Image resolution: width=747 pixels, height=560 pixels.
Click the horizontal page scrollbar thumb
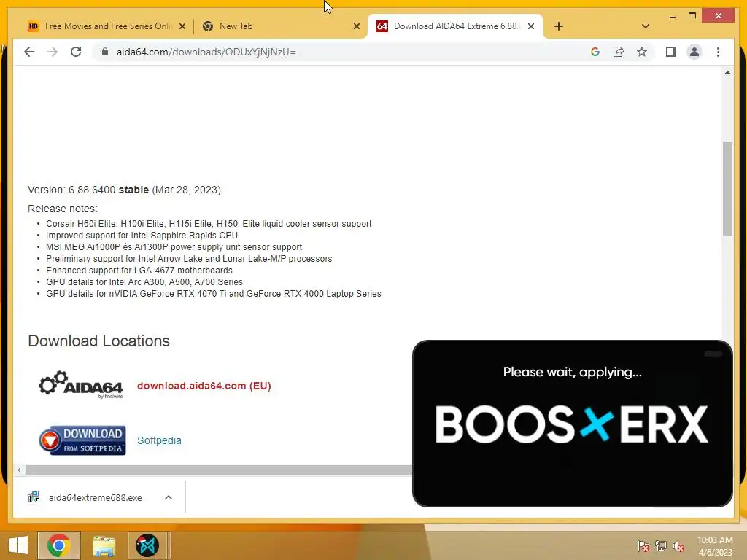point(218,470)
